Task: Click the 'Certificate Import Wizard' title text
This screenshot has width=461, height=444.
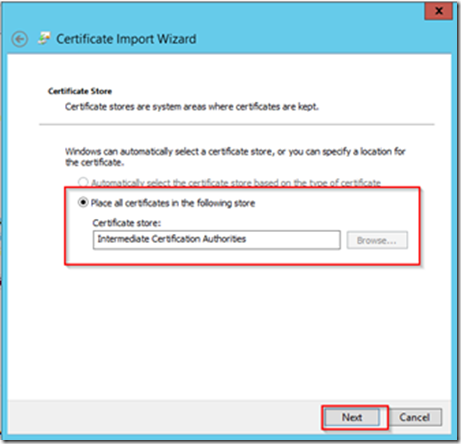Action: click(x=126, y=39)
